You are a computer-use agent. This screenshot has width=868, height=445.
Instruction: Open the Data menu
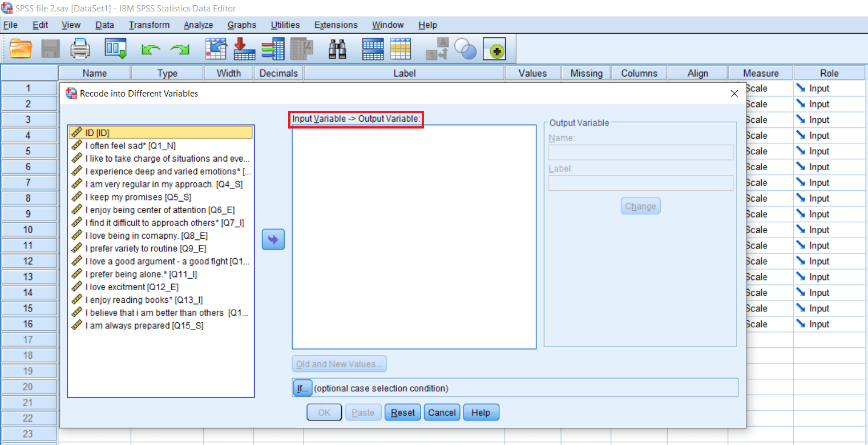tap(104, 25)
